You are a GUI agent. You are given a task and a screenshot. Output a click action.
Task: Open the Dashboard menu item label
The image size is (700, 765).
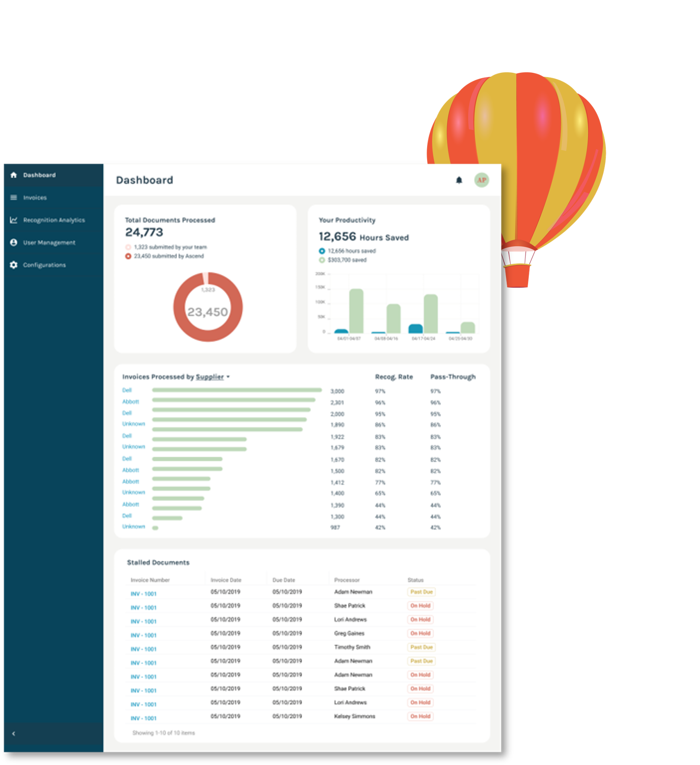pos(39,175)
